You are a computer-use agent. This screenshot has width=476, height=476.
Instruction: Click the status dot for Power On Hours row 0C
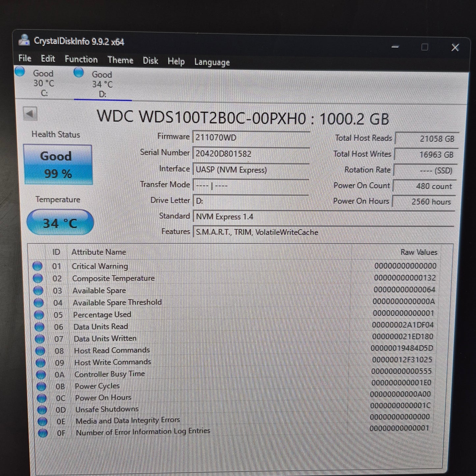pos(42,398)
